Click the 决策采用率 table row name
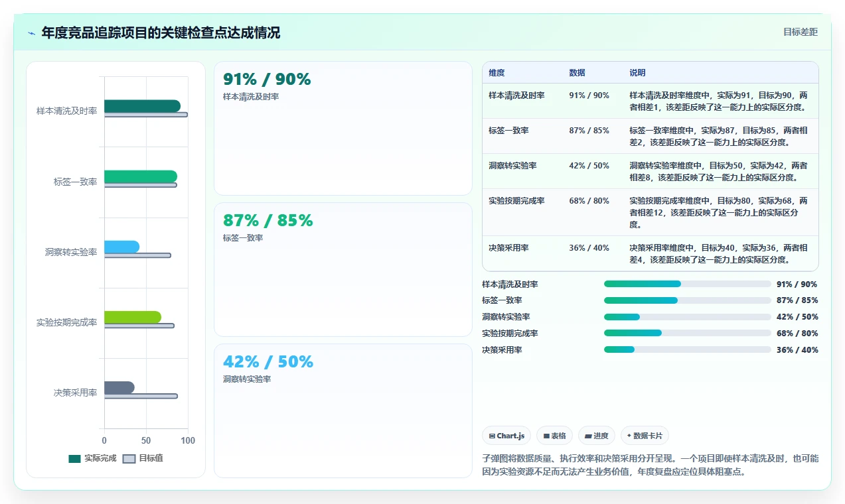This screenshot has height=504, width=845. click(508, 248)
